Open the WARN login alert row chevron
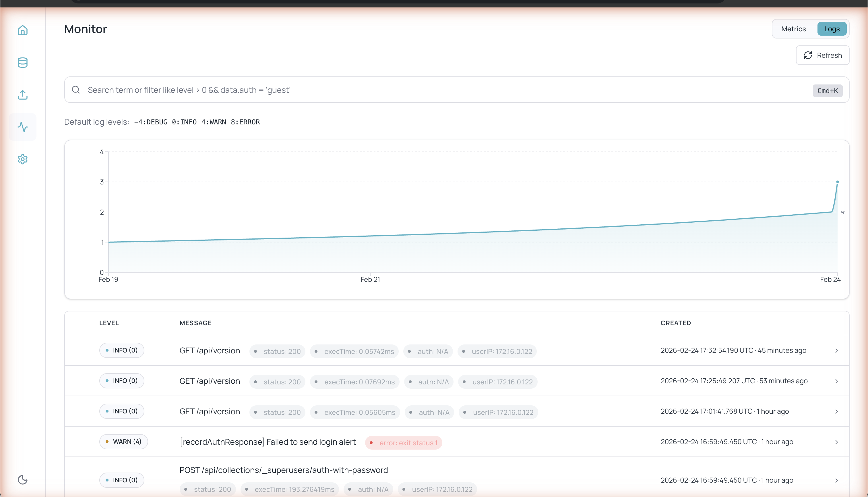Image resolution: width=868 pixels, height=497 pixels. [836, 442]
